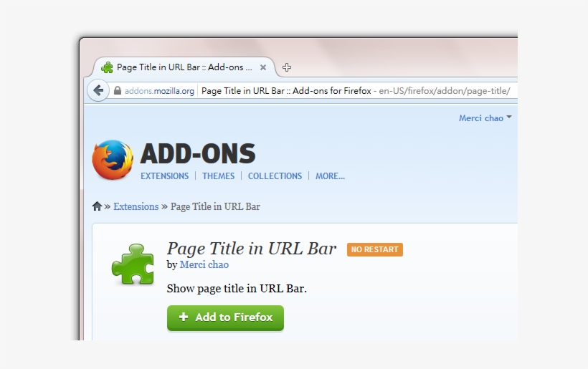
Task: Click the page title text in URL bar
Action: click(286, 91)
